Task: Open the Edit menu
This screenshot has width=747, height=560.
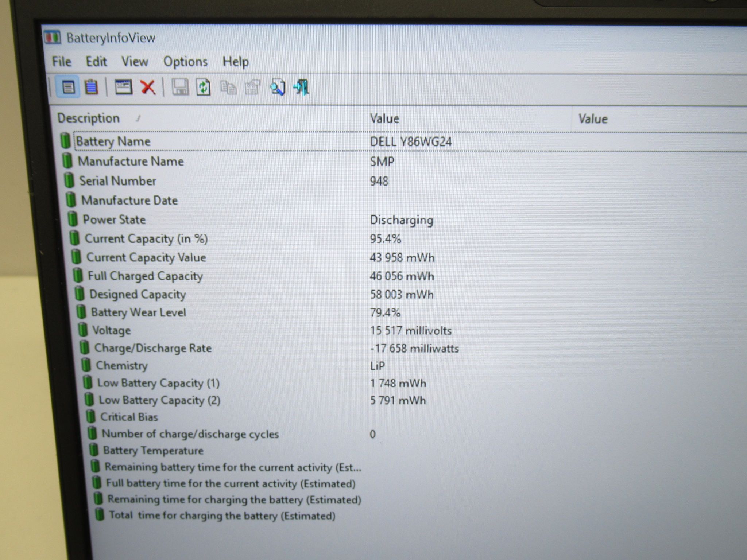Action: point(96,61)
